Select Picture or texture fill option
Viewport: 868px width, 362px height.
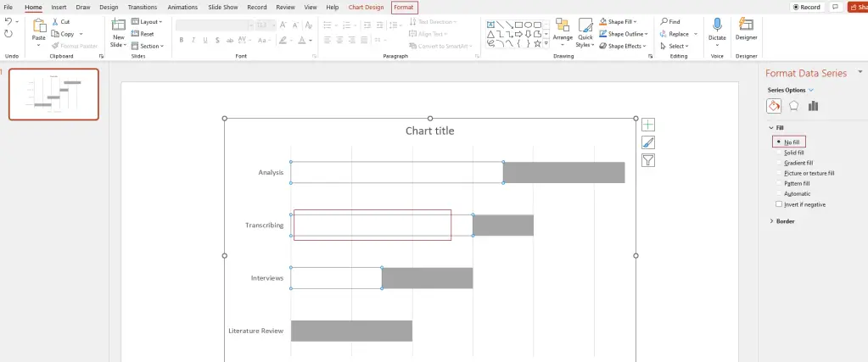coord(805,173)
